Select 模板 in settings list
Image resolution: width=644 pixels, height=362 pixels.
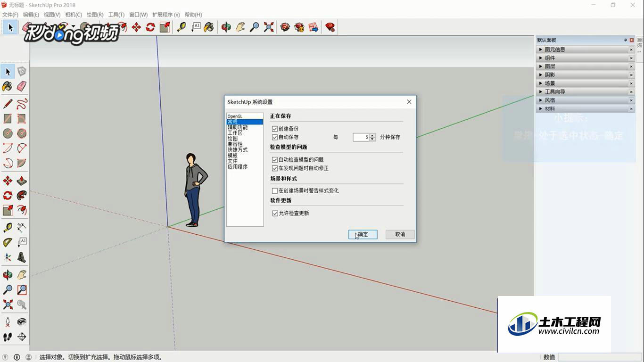[x=232, y=156]
